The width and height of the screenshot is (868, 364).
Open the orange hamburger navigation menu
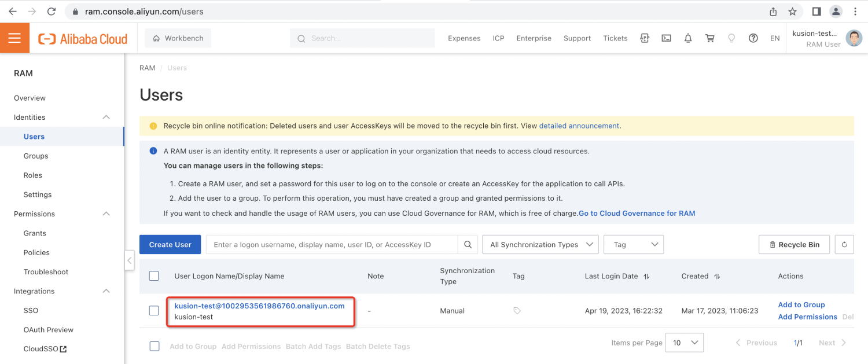(14, 38)
